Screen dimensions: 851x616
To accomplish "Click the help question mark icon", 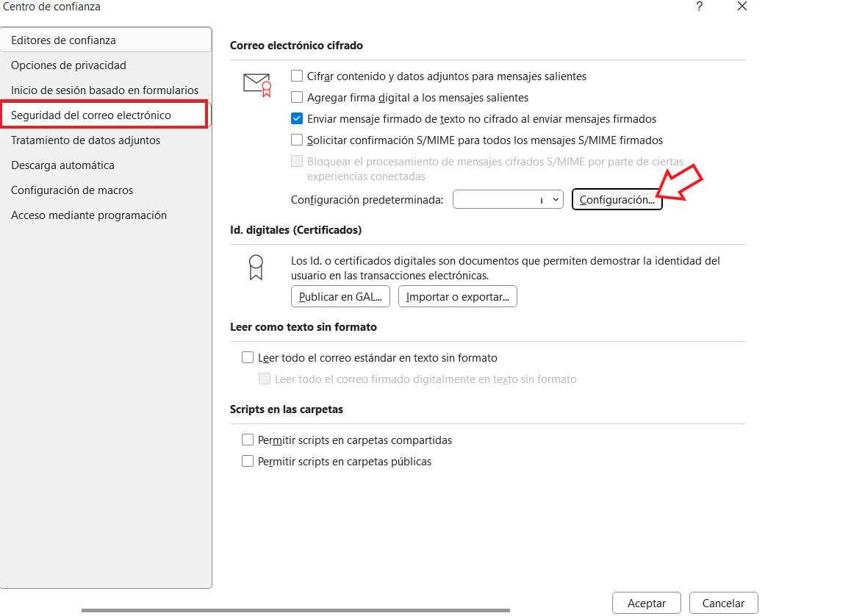I will coord(699,7).
